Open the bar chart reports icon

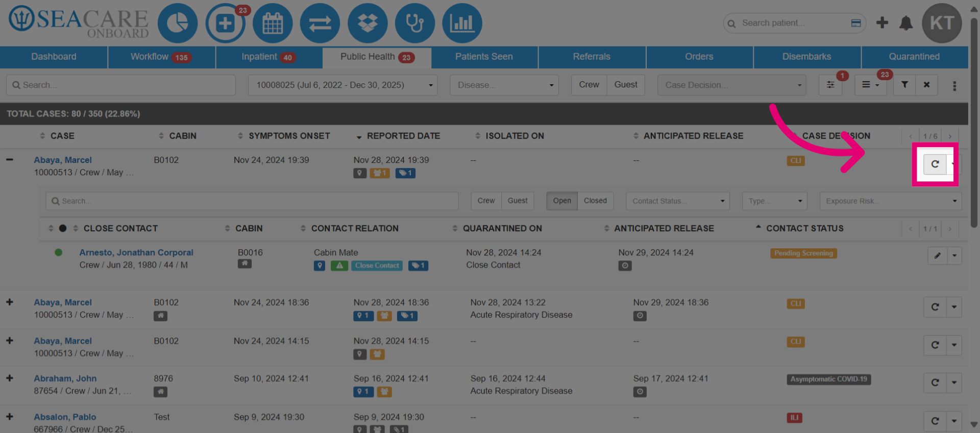tap(462, 23)
